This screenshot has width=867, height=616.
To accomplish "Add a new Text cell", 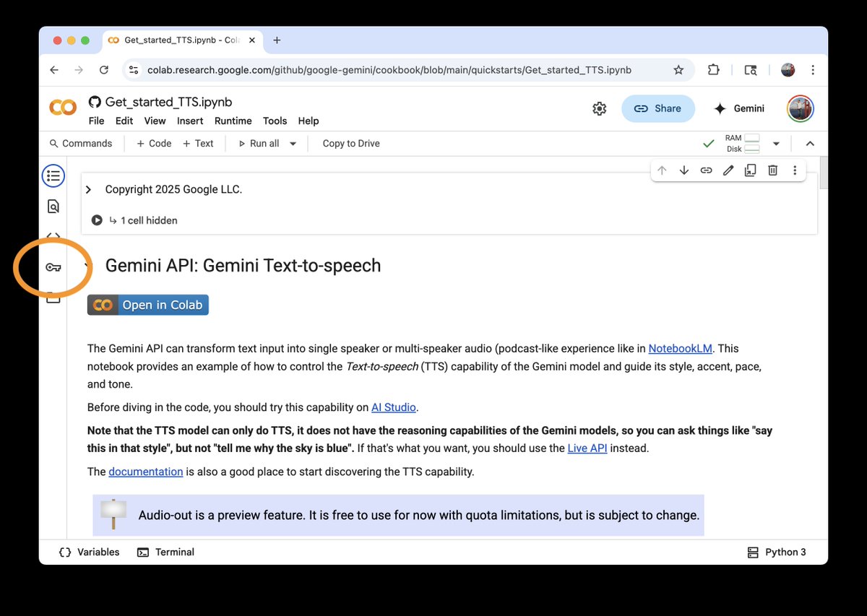I will click(198, 144).
